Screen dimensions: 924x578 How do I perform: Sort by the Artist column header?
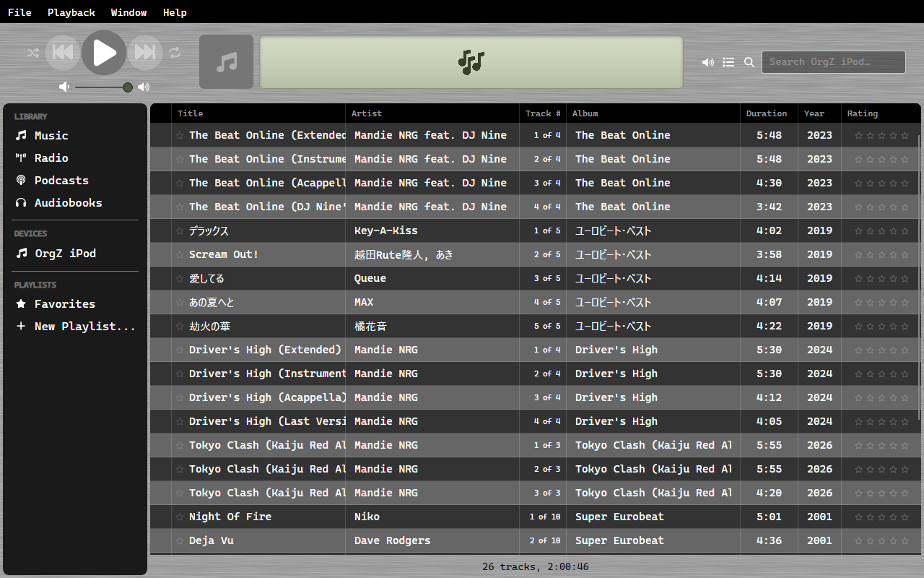pyautogui.click(x=432, y=113)
